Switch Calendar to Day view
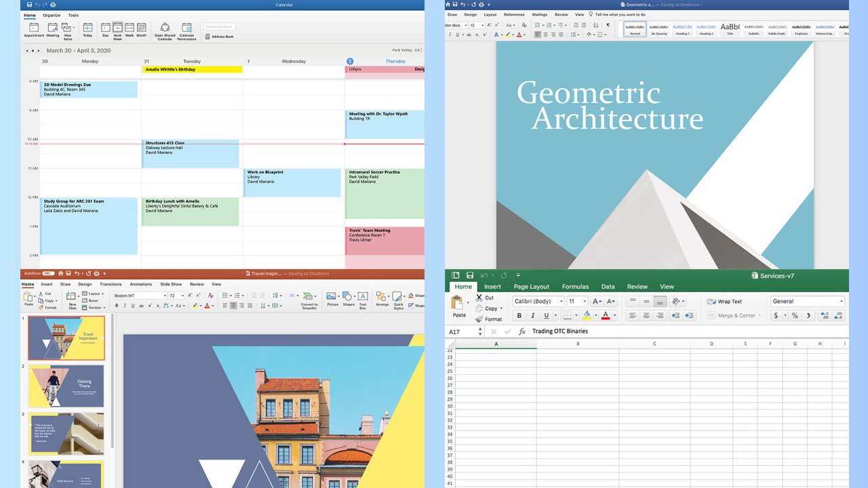 coord(105,30)
